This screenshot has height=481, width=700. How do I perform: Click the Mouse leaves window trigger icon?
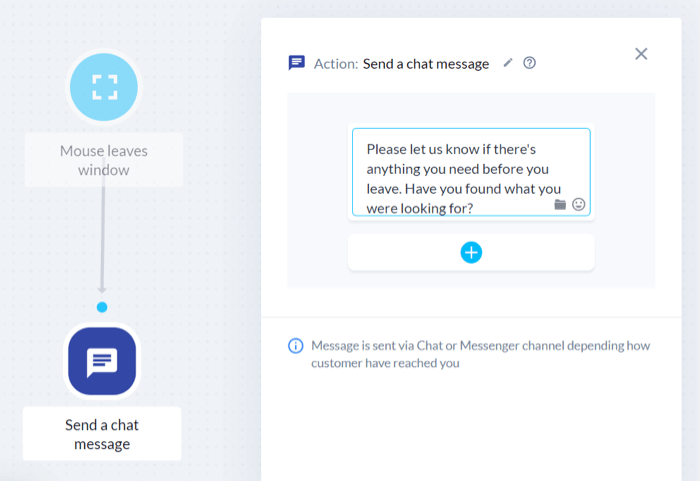[104, 87]
